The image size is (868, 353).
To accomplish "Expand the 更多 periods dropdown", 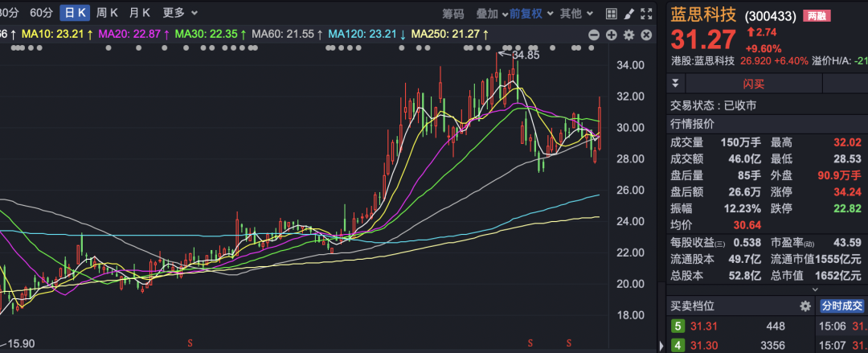I will [x=180, y=13].
